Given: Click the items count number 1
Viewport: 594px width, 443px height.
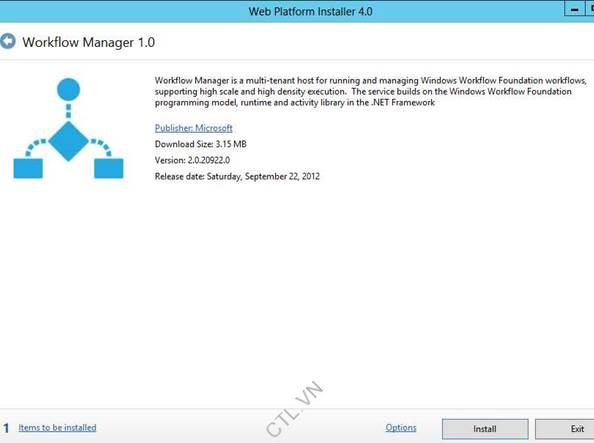Looking at the screenshot, I should tap(6, 428).
